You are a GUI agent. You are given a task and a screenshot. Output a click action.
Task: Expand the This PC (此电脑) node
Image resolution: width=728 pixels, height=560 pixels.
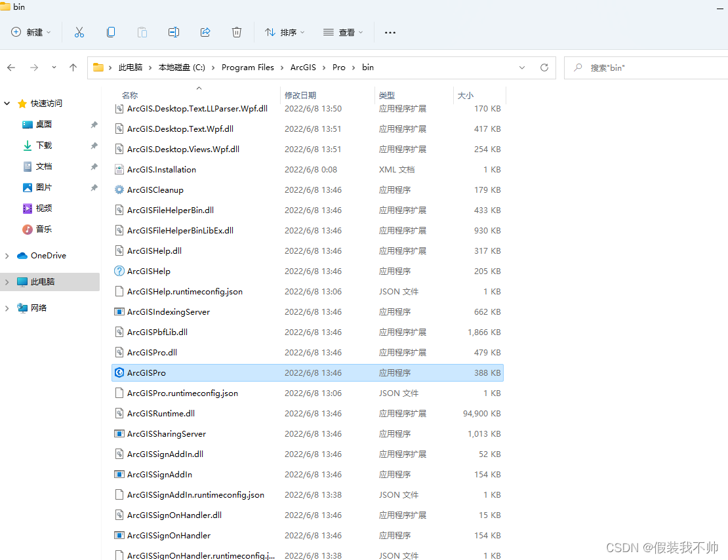point(7,282)
